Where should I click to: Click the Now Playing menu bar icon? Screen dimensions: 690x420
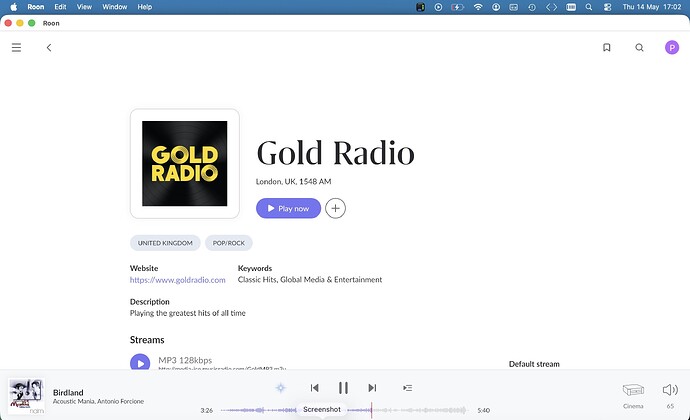click(438, 7)
